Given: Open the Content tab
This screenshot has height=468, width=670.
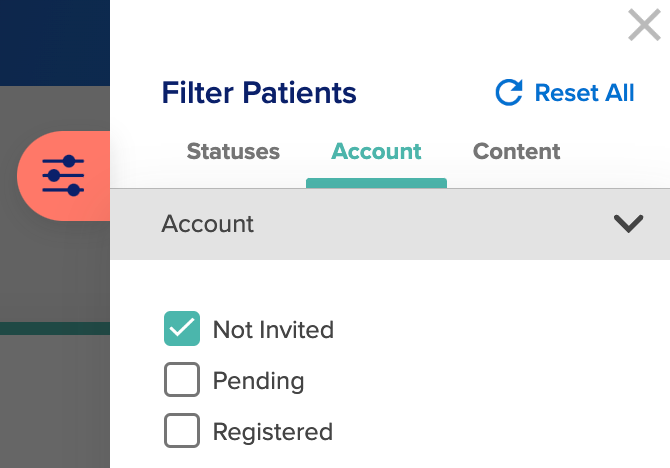Looking at the screenshot, I should click(x=517, y=151).
